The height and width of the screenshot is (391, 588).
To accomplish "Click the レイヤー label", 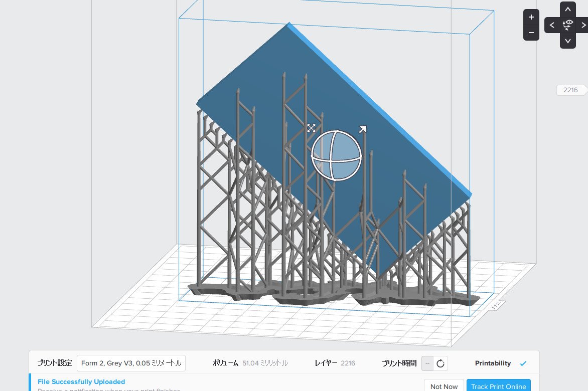I will [x=326, y=363].
